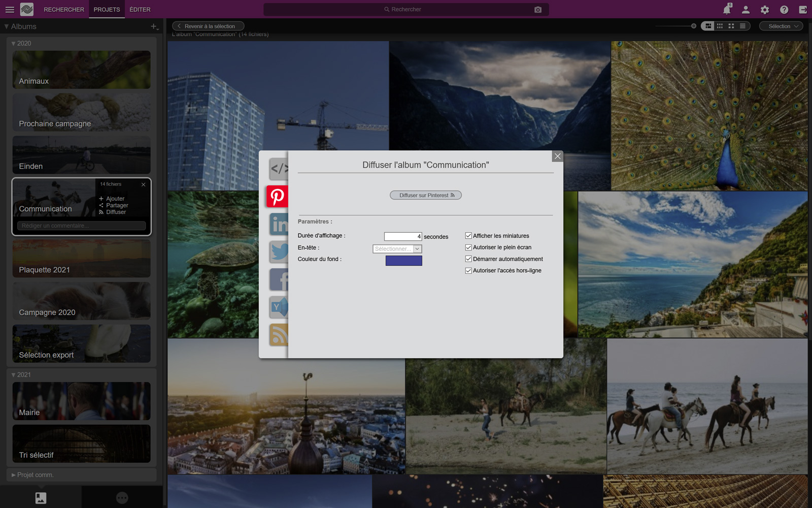This screenshot has width=812, height=508.
Task: Select the LinkedIn sharing icon
Action: click(279, 225)
